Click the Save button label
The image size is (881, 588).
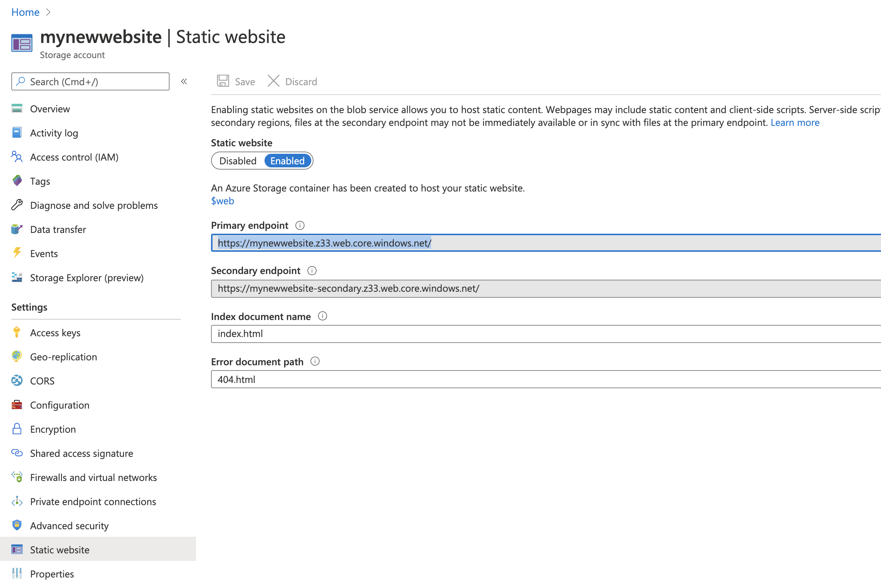pyautogui.click(x=245, y=82)
